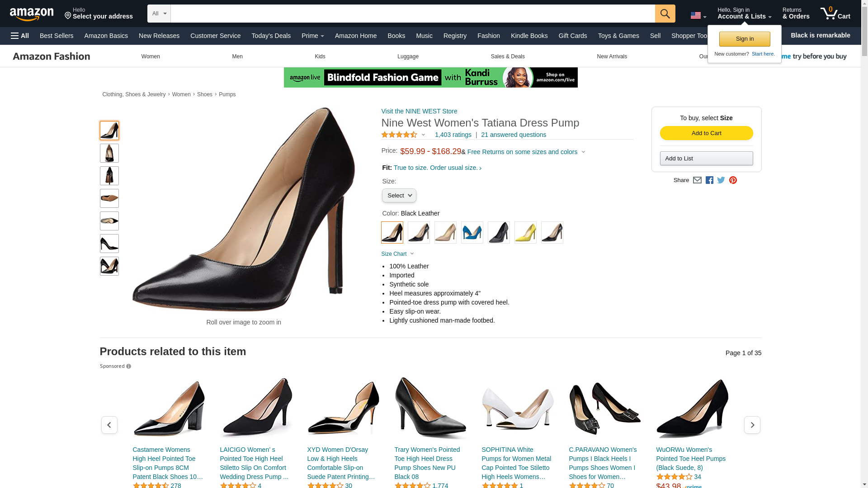Choose the blue color swatch
868x488 pixels.
472,232
